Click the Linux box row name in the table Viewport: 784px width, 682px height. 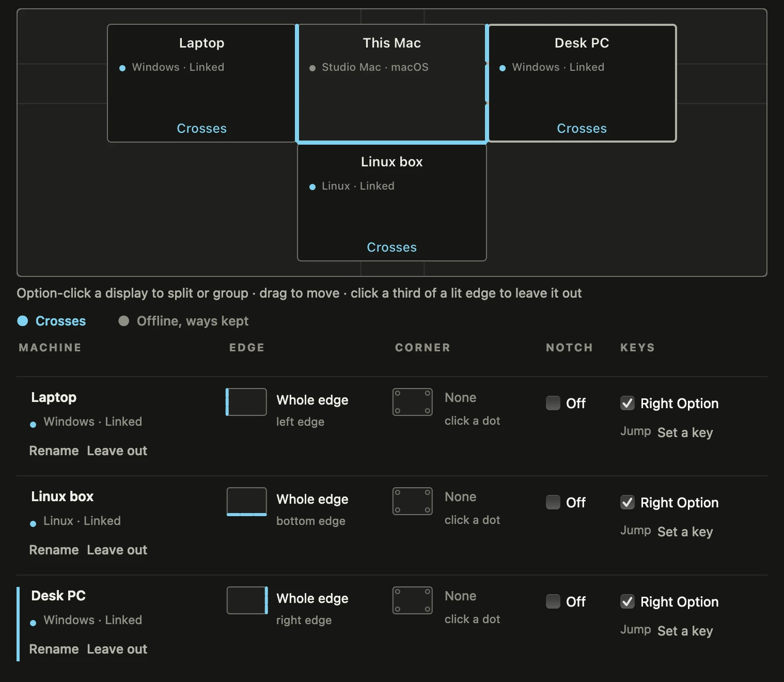click(62, 496)
